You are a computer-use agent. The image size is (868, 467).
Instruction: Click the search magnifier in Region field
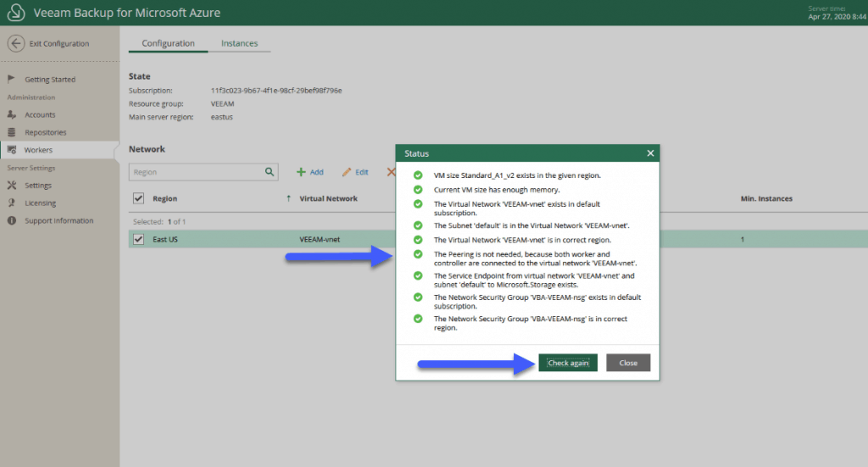269,172
